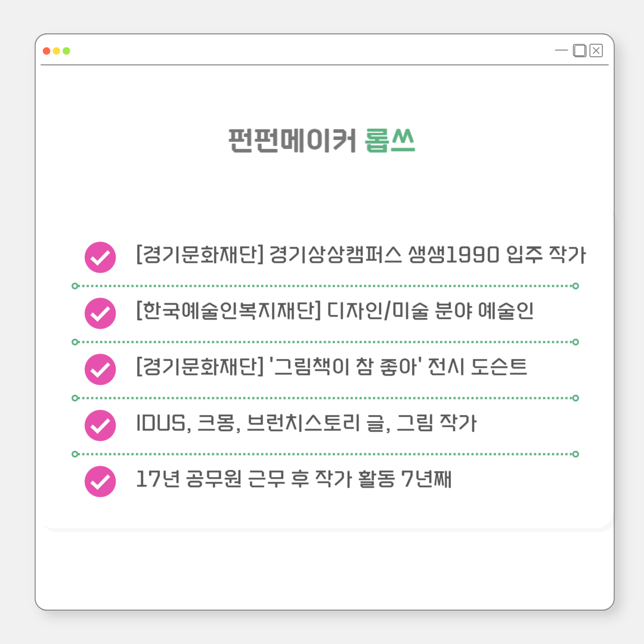Screen dimensions: 644x644
Task: Click the green 롭쓰 name in title
Action: pyautogui.click(x=390, y=141)
